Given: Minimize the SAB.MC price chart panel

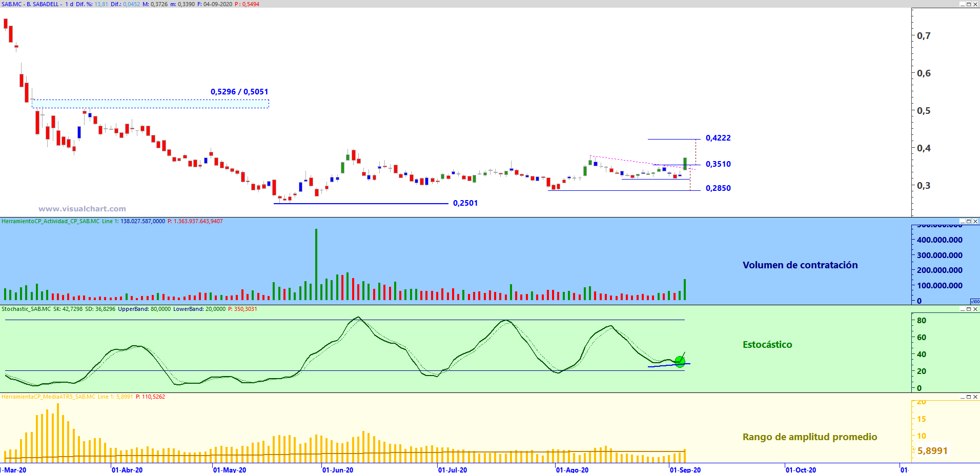Looking at the screenshot, I should (962, 4).
